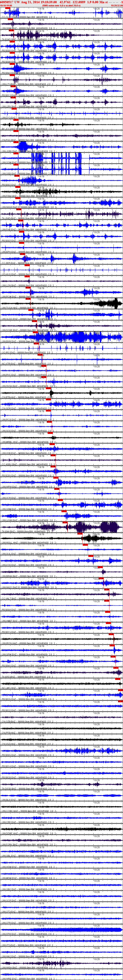
Task: Click the event ID 60850517 in header
Action: click(x=7, y=2)
